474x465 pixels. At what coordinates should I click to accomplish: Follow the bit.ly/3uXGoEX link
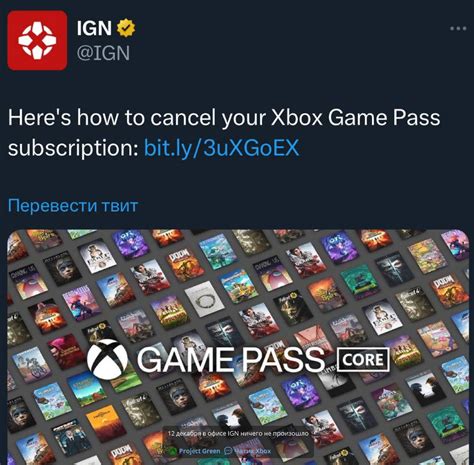click(222, 148)
